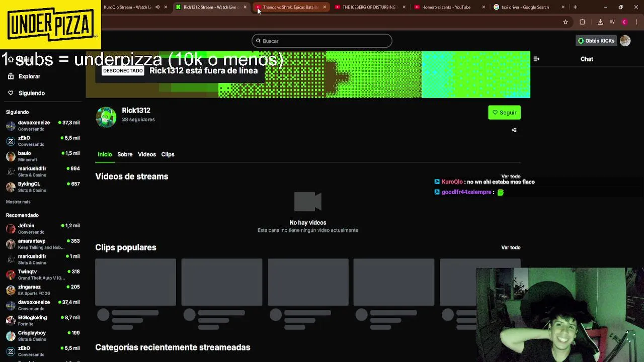Collapse the chat panel icon
Viewport: 644px width, 362px height.
536,59
